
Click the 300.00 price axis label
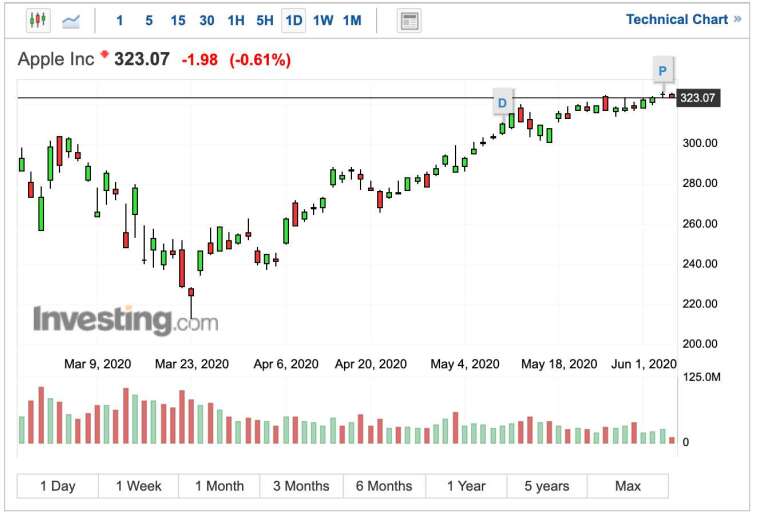pos(700,143)
